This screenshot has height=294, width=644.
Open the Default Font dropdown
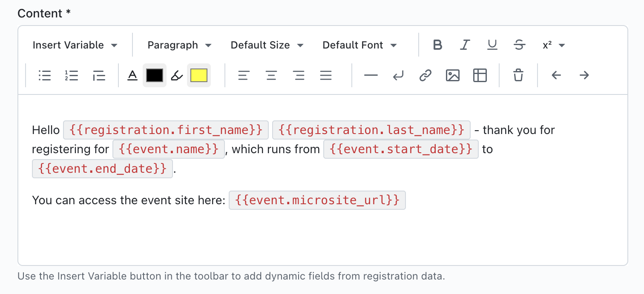[x=359, y=45]
